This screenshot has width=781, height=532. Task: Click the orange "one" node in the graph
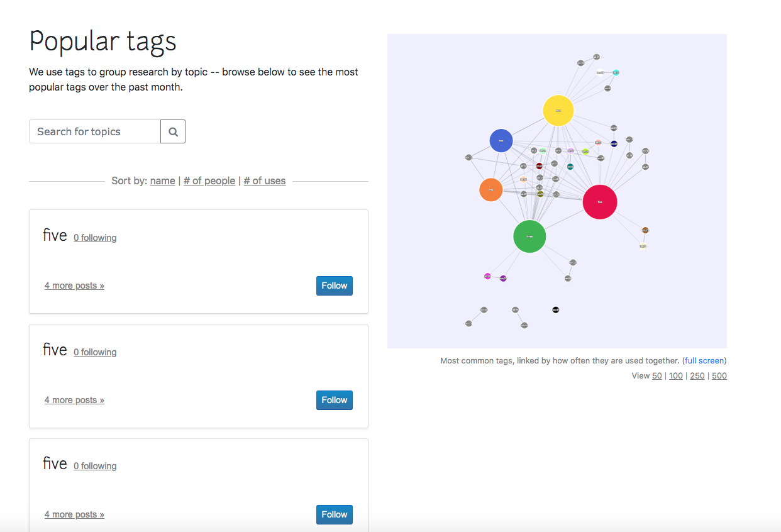(490, 189)
